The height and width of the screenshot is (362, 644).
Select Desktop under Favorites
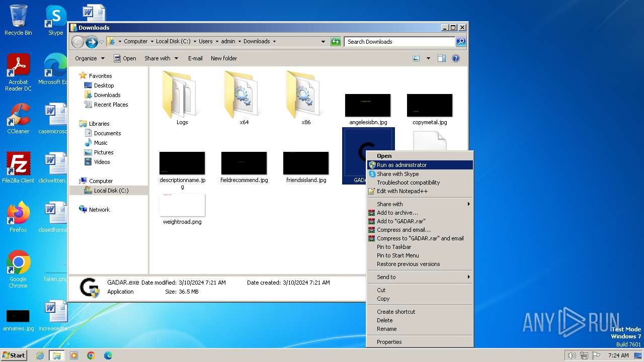pyautogui.click(x=104, y=85)
